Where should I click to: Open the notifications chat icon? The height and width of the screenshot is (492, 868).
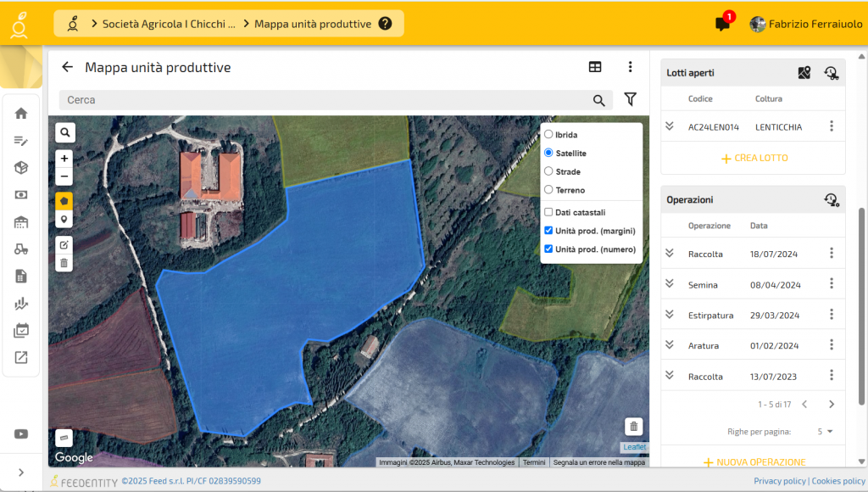pyautogui.click(x=722, y=24)
